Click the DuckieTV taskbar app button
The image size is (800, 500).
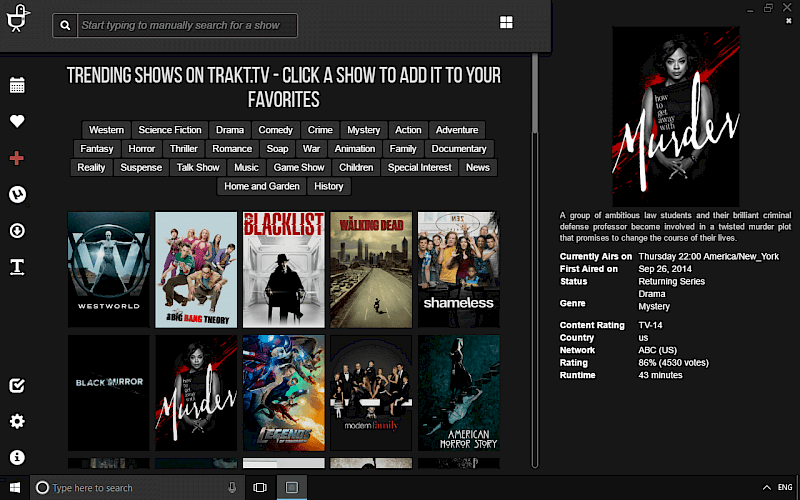coord(292,488)
